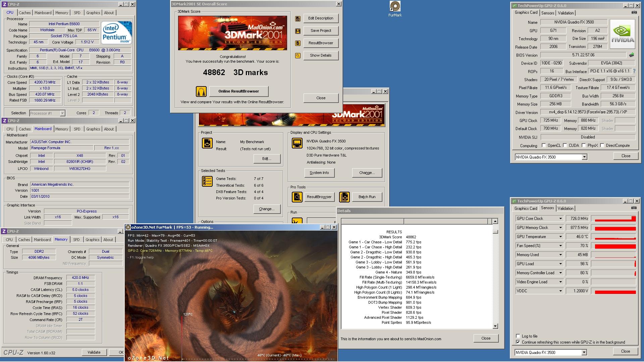Viewport: 644px width, 362px height.
Task: Click the Edit Description icon in 3DMark score window
Action: (298, 19)
